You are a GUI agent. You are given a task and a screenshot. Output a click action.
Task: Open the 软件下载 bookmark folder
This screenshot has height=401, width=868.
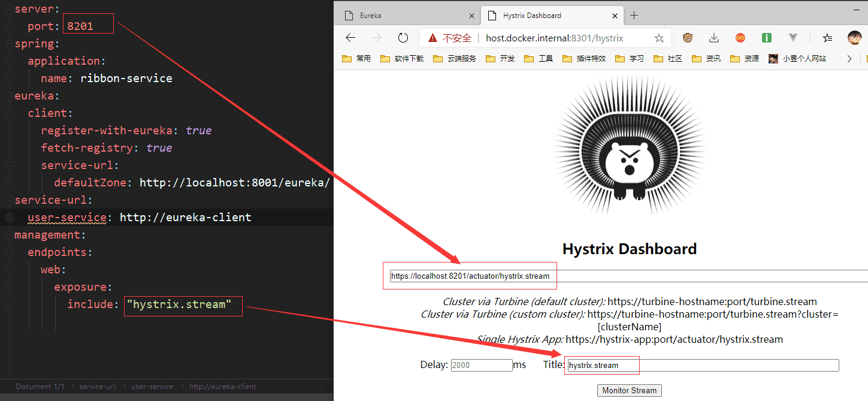point(402,58)
